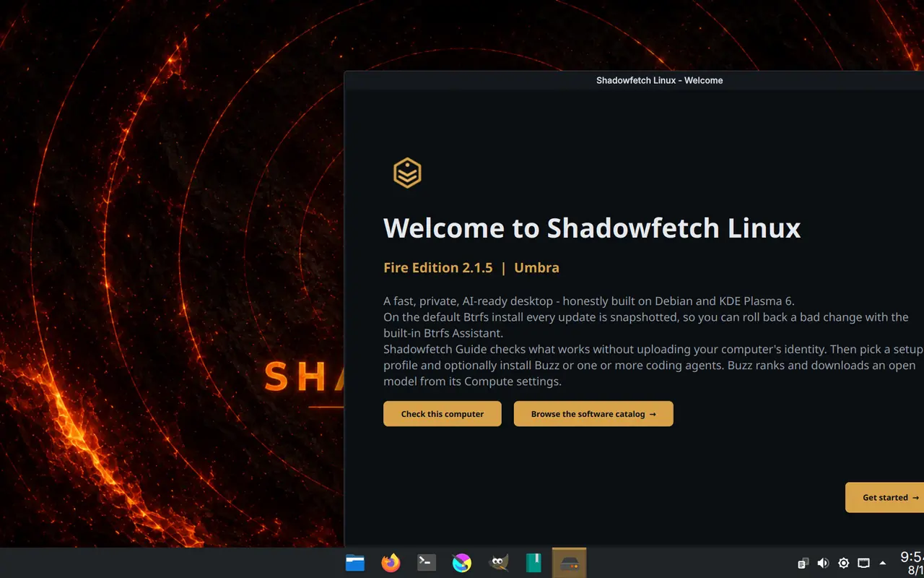Open the clock in the panel
This screenshot has height=578, width=924.
[x=912, y=563]
